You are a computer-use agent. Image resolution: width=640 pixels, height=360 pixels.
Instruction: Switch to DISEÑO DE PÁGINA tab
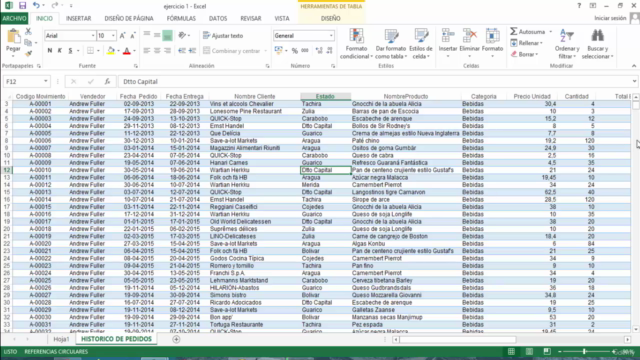tap(129, 18)
